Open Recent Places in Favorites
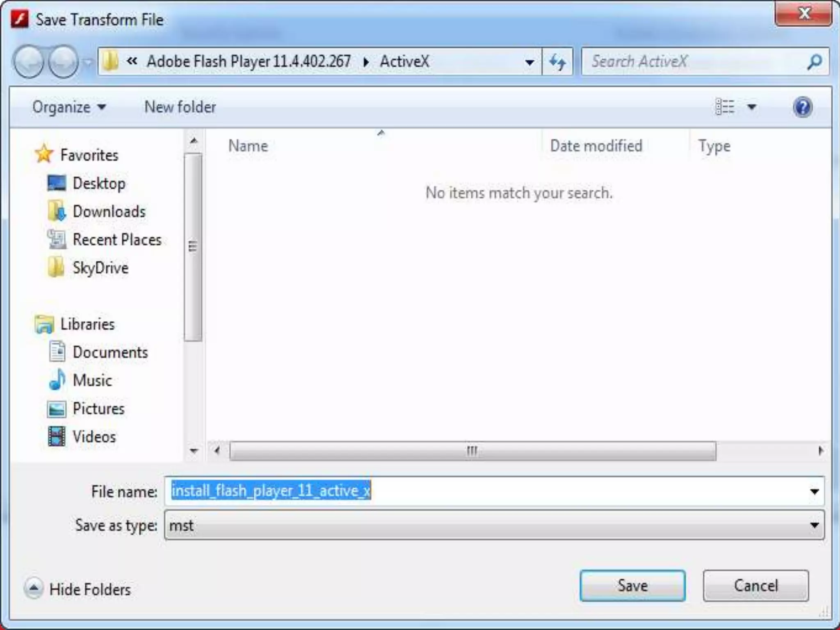840x630 pixels. pos(117,240)
